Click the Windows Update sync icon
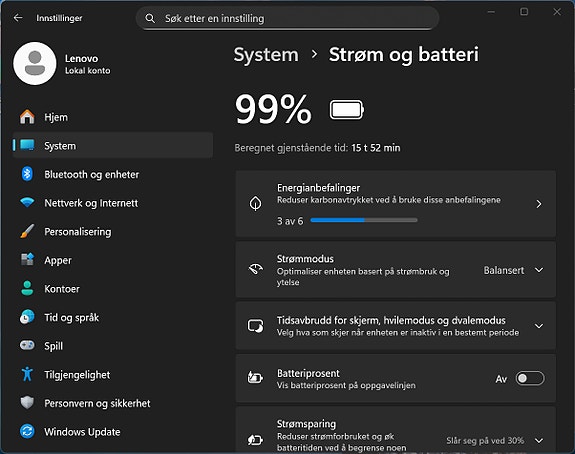The height and width of the screenshot is (454, 575). [x=27, y=431]
